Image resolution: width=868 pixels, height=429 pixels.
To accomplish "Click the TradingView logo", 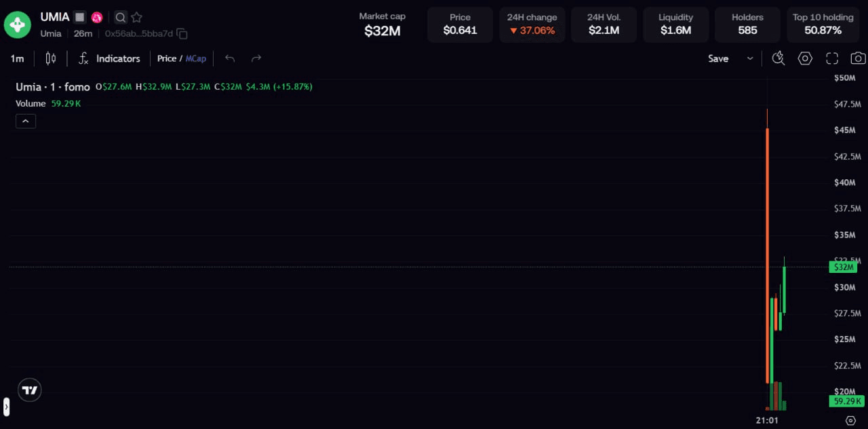I will pyautogui.click(x=30, y=390).
